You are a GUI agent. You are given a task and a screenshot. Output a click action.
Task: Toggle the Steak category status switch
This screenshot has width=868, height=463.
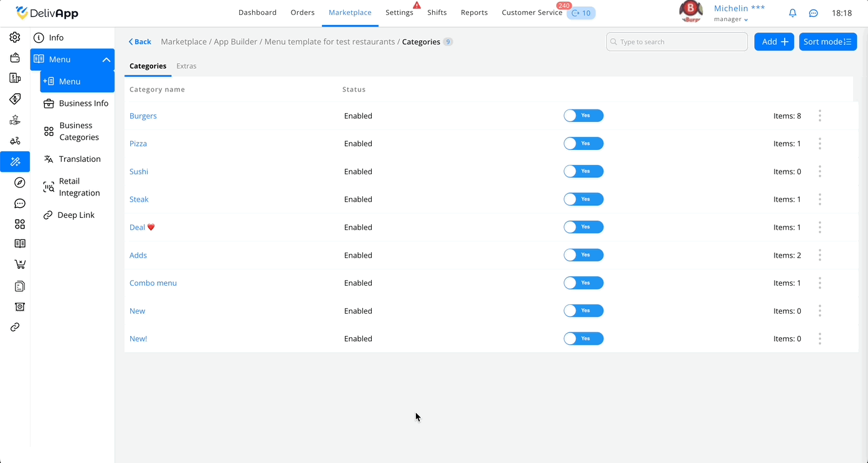click(x=583, y=199)
